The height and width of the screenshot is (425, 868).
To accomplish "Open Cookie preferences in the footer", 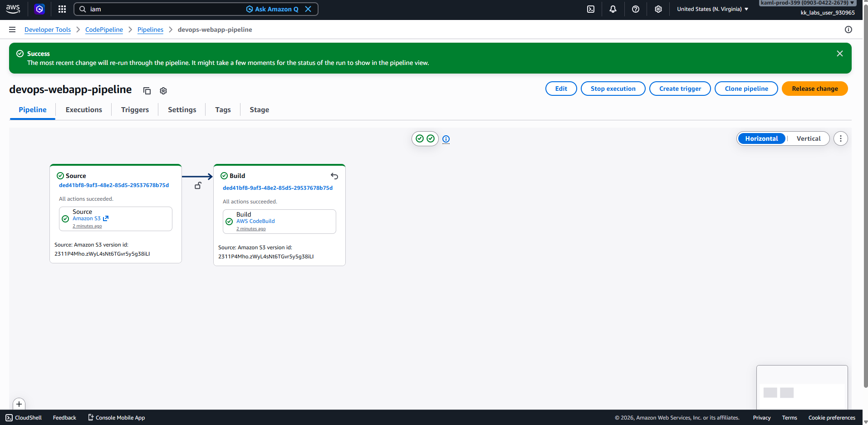I will [x=832, y=417].
